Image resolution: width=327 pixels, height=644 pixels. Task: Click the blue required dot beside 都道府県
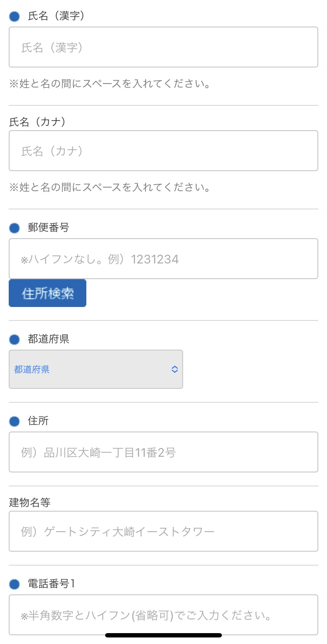click(x=14, y=340)
